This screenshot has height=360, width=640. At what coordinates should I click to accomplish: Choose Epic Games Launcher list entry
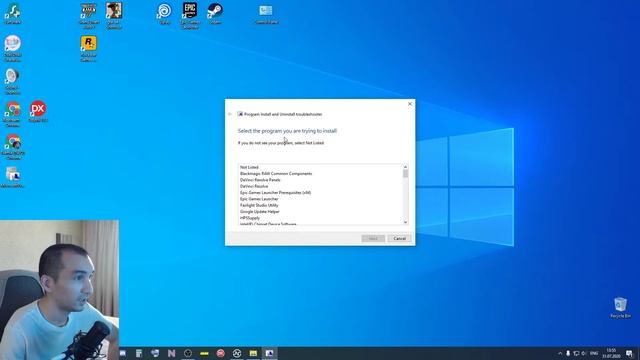coord(259,199)
